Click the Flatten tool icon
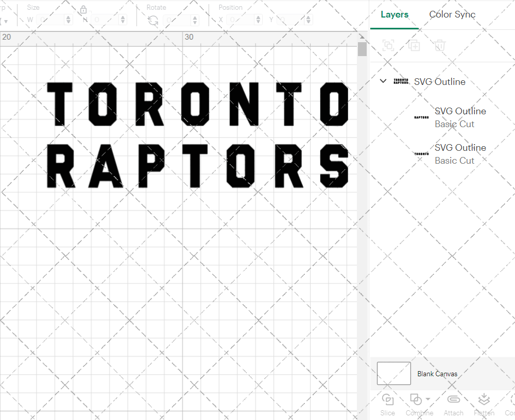This screenshot has width=515, height=420. coord(484,399)
